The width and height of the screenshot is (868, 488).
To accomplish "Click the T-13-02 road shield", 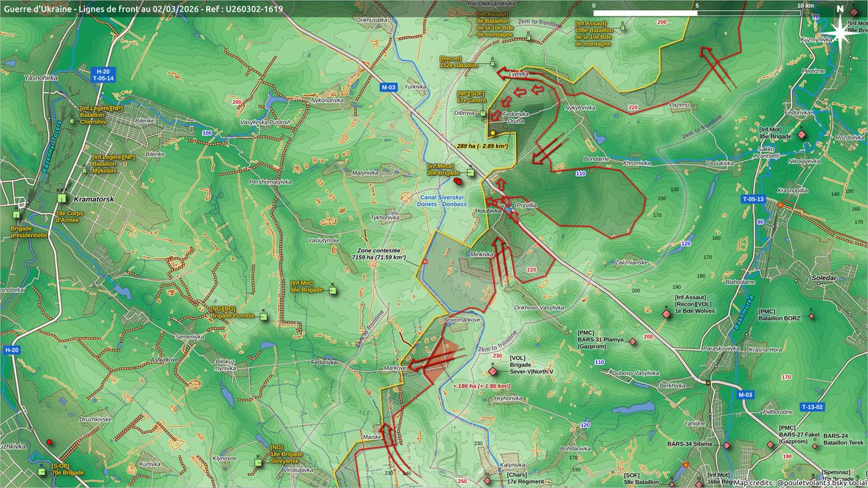I will pos(813,407).
